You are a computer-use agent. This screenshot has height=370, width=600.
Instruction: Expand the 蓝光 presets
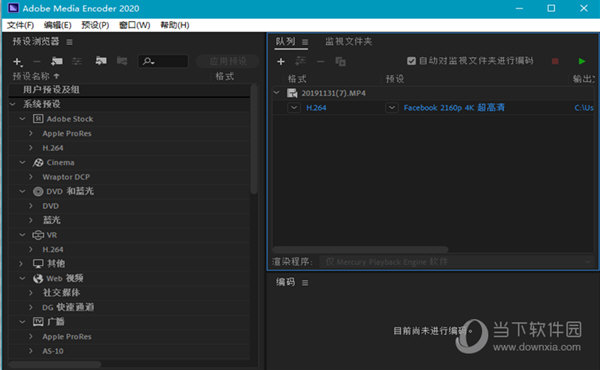tap(31, 220)
